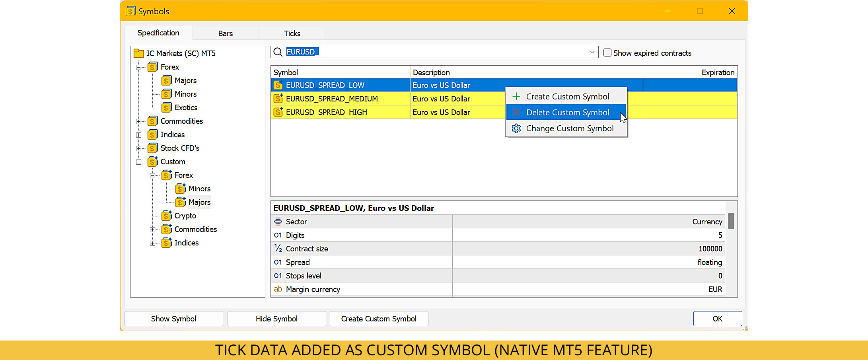This screenshot has width=868, height=360.
Task: Close the Symbols window
Action: click(732, 11)
